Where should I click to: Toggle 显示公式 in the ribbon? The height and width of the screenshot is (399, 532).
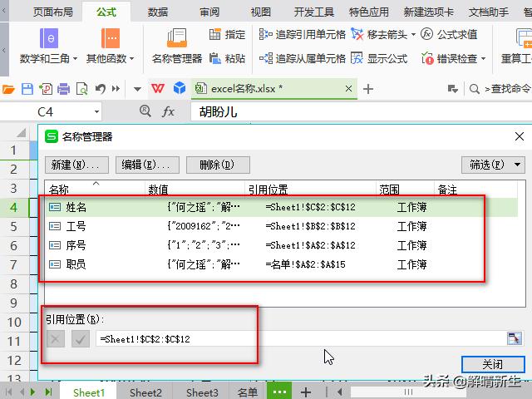click(379, 58)
